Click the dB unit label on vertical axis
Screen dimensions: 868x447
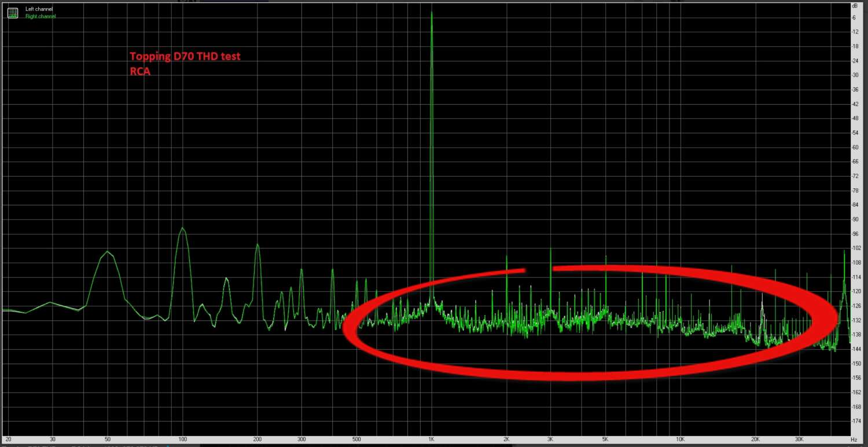pyautogui.click(x=854, y=6)
